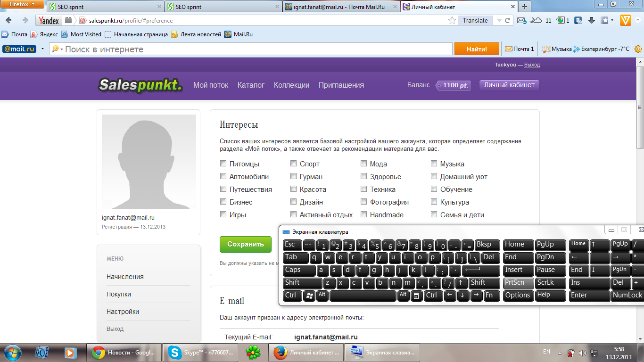
Task: Expand the hidden tray icons arrow
Action: click(560, 353)
